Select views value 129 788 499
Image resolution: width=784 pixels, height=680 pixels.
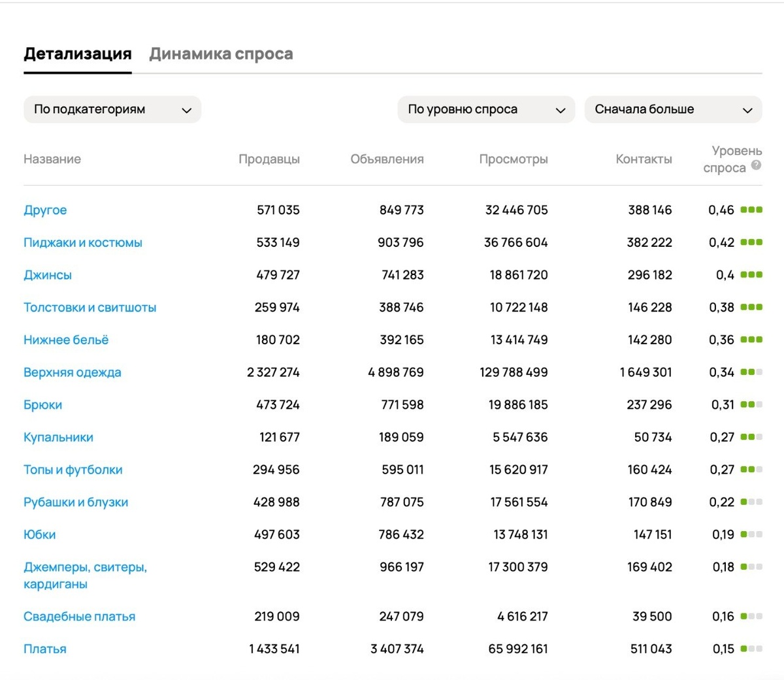514,372
